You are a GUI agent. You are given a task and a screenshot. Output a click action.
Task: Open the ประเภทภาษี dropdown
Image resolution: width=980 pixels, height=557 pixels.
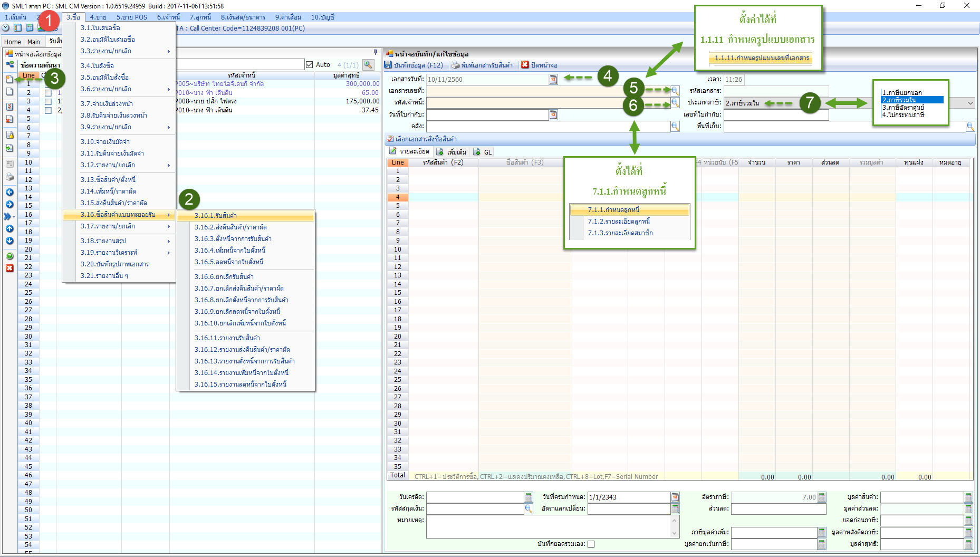tap(970, 103)
